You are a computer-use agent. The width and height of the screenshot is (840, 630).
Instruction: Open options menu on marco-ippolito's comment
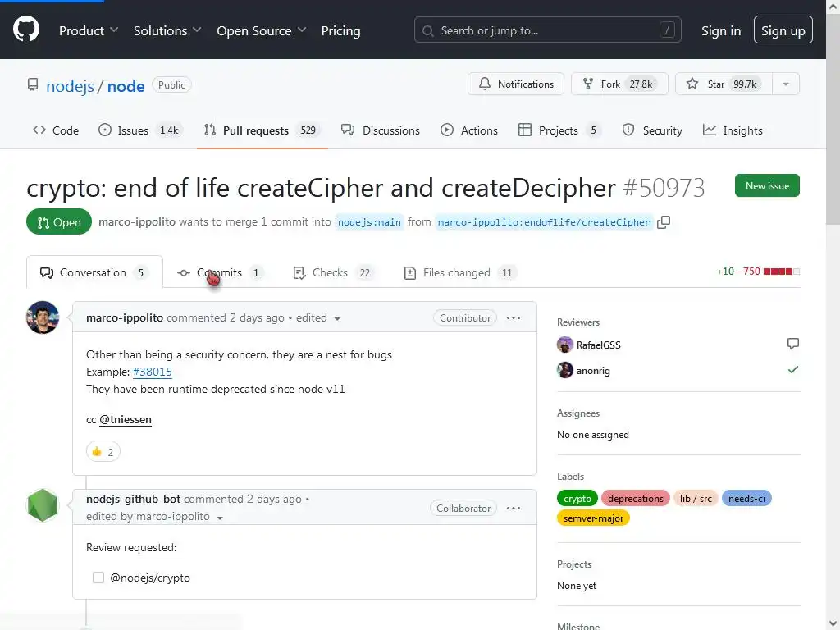click(x=514, y=317)
